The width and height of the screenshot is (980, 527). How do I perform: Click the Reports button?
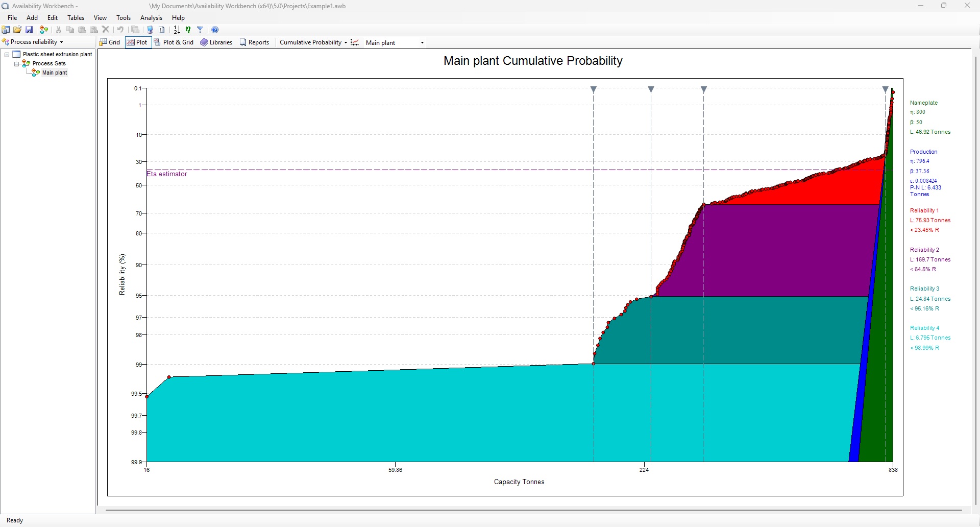tap(254, 42)
